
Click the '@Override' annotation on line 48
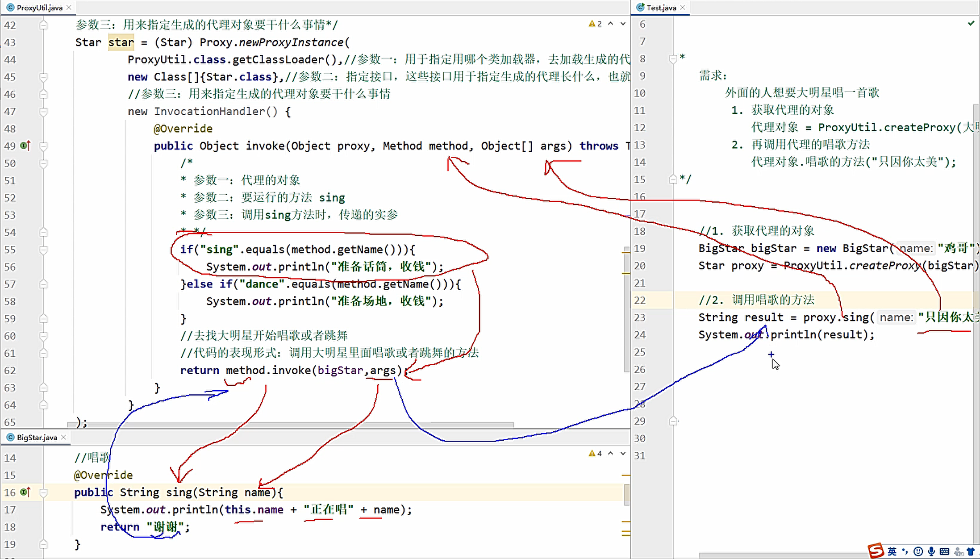(x=183, y=129)
